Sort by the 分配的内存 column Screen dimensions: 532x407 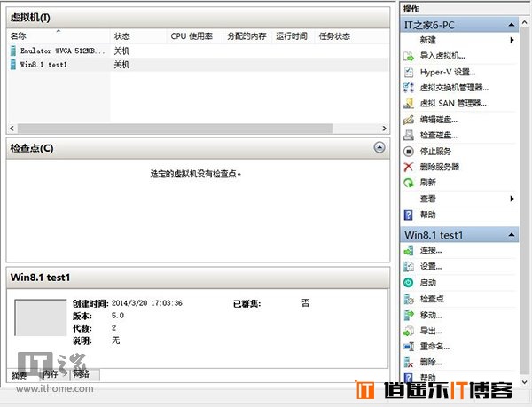click(x=247, y=36)
